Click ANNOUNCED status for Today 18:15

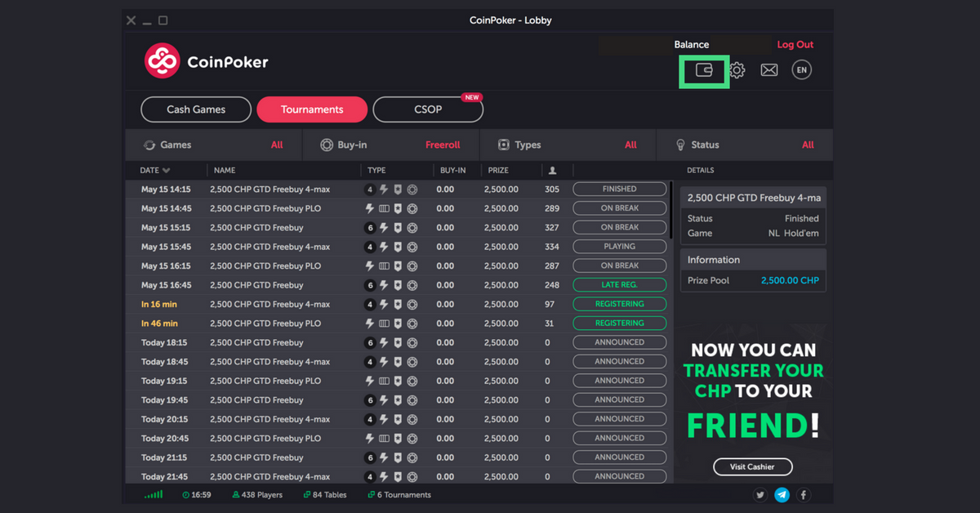click(620, 342)
